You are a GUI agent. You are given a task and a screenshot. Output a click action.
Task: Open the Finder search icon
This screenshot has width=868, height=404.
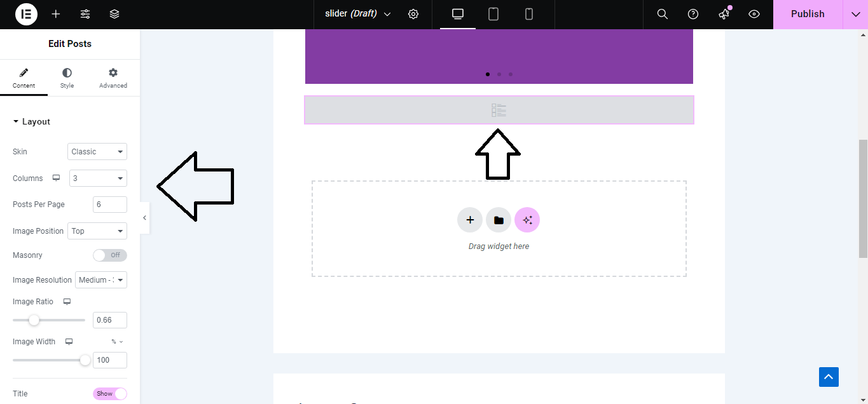coord(662,14)
